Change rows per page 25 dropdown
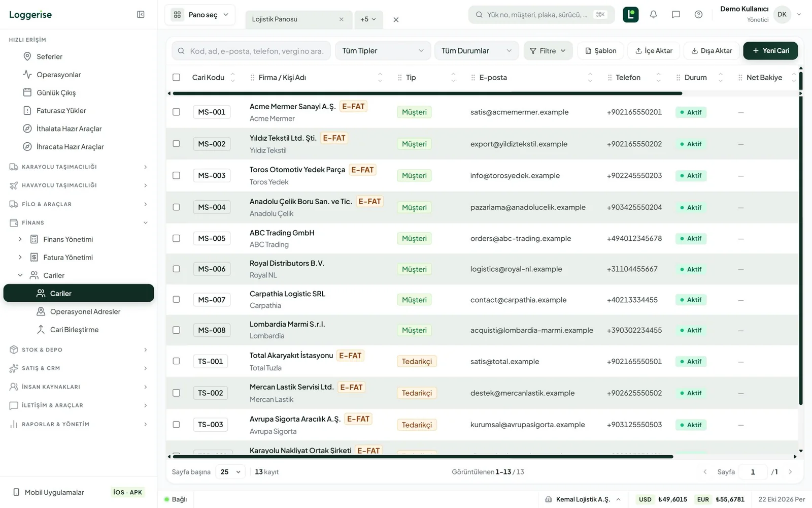This screenshot has height=508, width=812. (x=230, y=472)
